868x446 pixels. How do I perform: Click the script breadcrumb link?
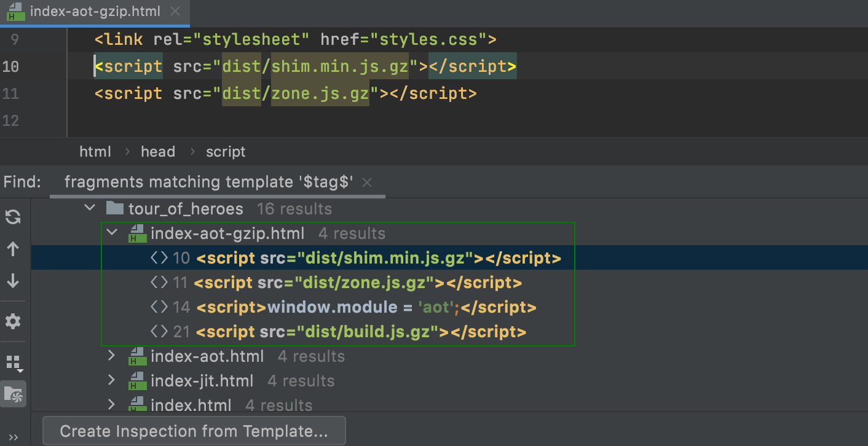coord(225,151)
